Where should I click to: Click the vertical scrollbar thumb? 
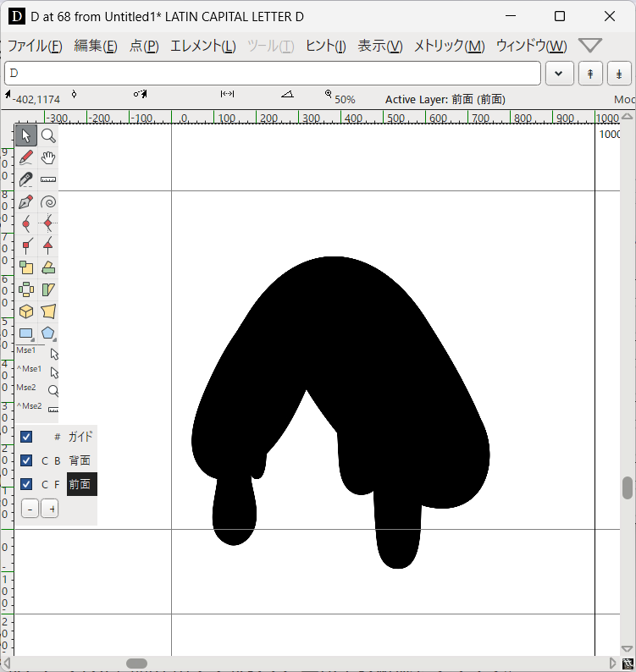pos(628,487)
